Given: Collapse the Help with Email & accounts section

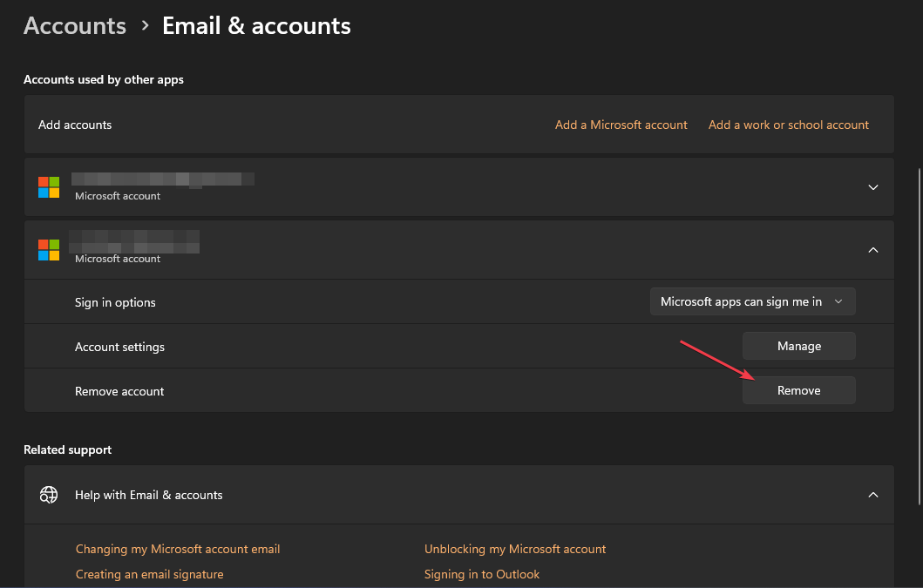Looking at the screenshot, I should coord(873,495).
